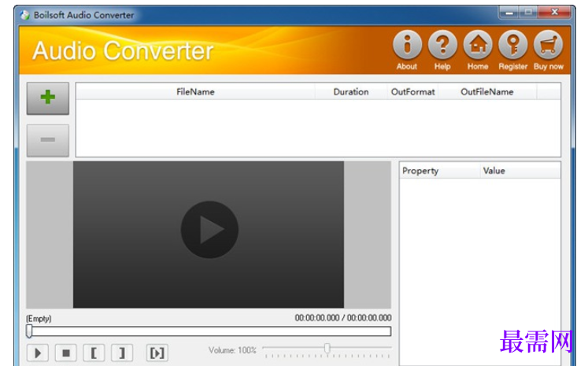588x366 pixels.
Task: Open the About info icon
Action: [407, 45]
